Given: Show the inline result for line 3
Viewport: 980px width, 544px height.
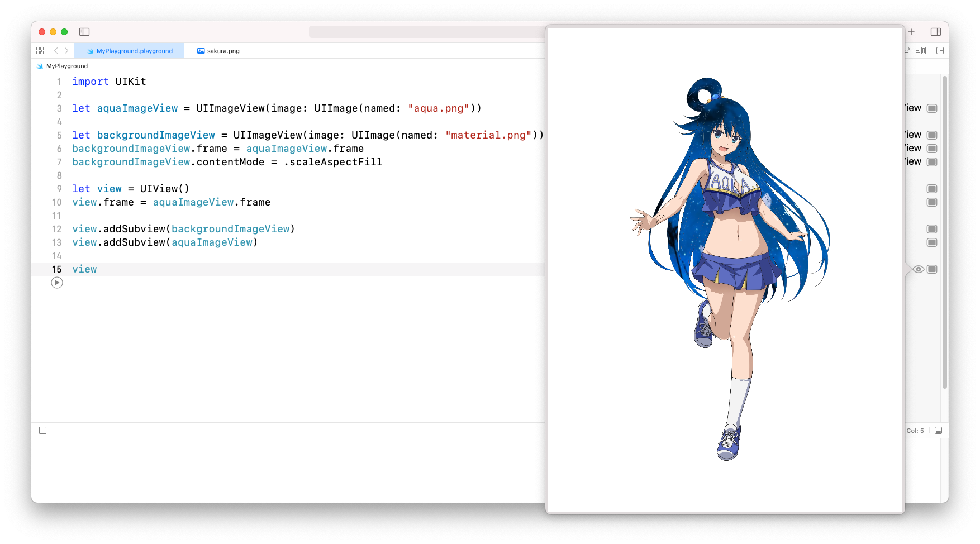Looking at the screenshot, I should click(x=932, y=108).
